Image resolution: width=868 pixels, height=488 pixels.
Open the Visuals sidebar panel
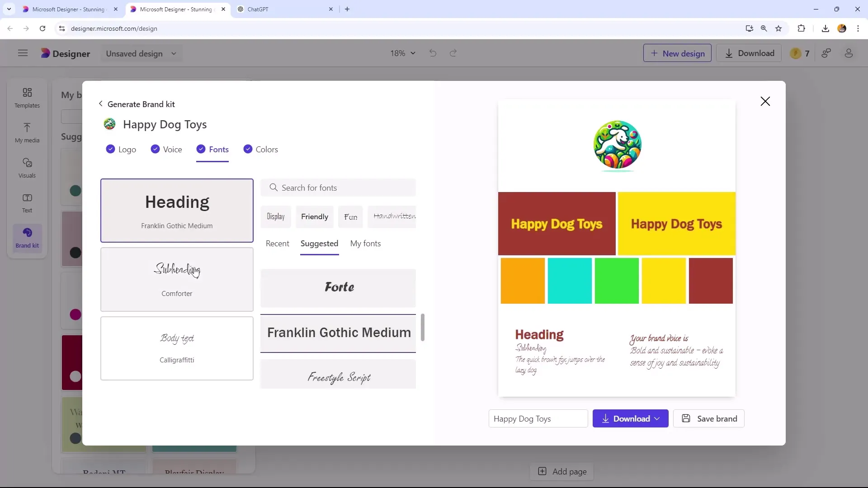point(27,168)
